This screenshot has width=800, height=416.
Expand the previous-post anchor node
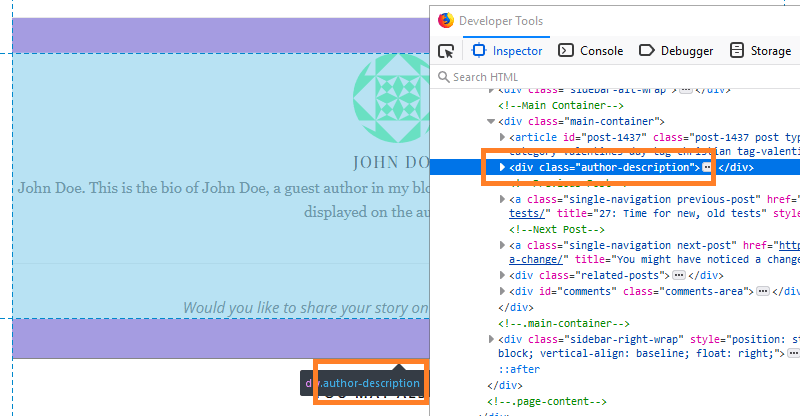click(502, 199)
